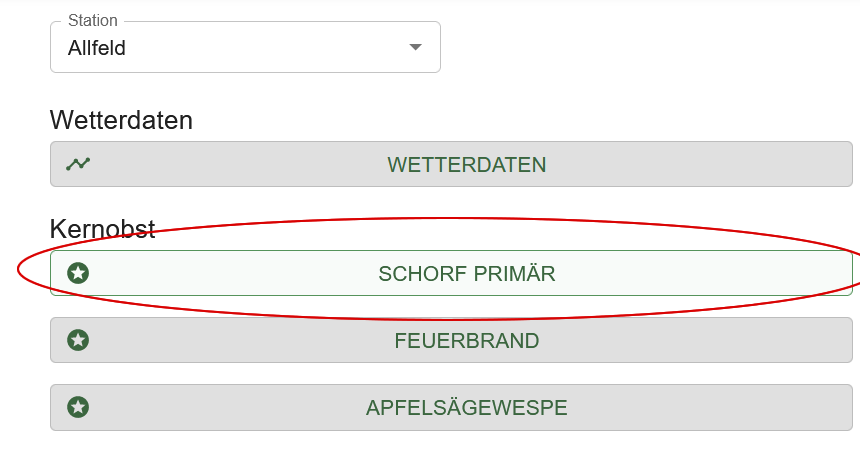860x450 pixels.
Task: Click the star icon beside Feuerbrand
Action: (x=78, y=340)
